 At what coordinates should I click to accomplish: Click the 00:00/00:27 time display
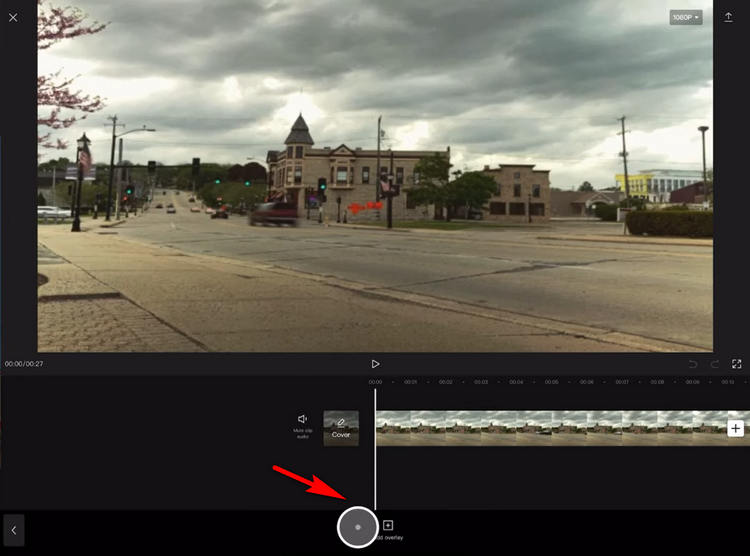pos(24,364)
